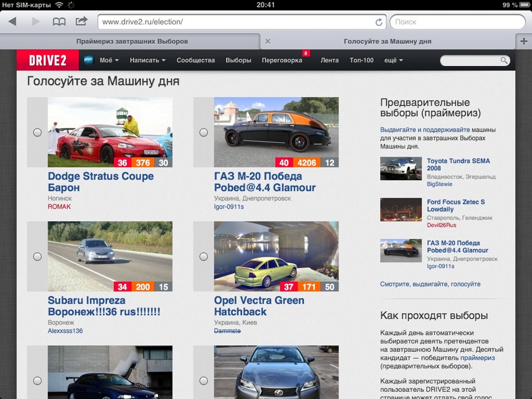
Task: Select Dodge Stratus Coupe radio button
Action: tap(37, 132)
